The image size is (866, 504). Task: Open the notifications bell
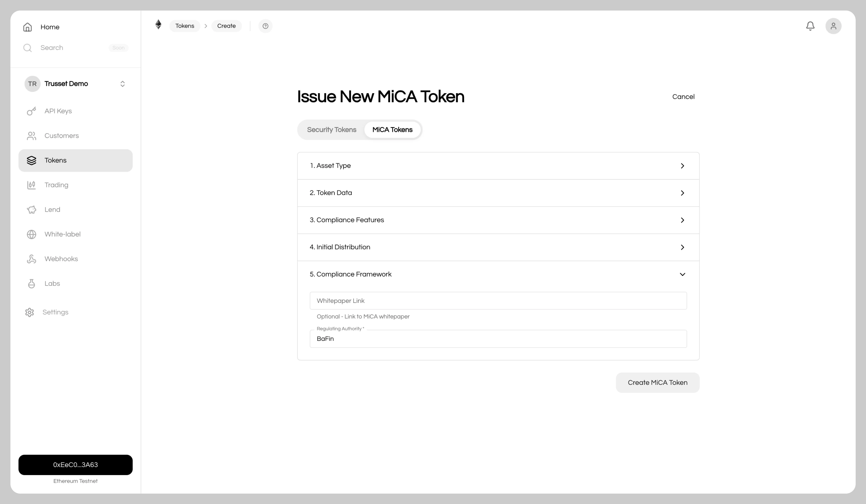tap(810, 26)
